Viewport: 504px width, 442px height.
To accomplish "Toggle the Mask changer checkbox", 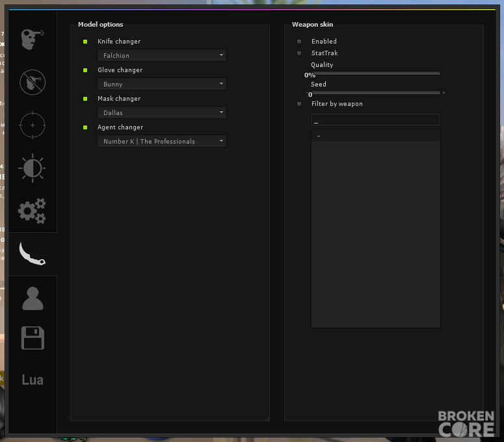I will click(x=85, y=99).
